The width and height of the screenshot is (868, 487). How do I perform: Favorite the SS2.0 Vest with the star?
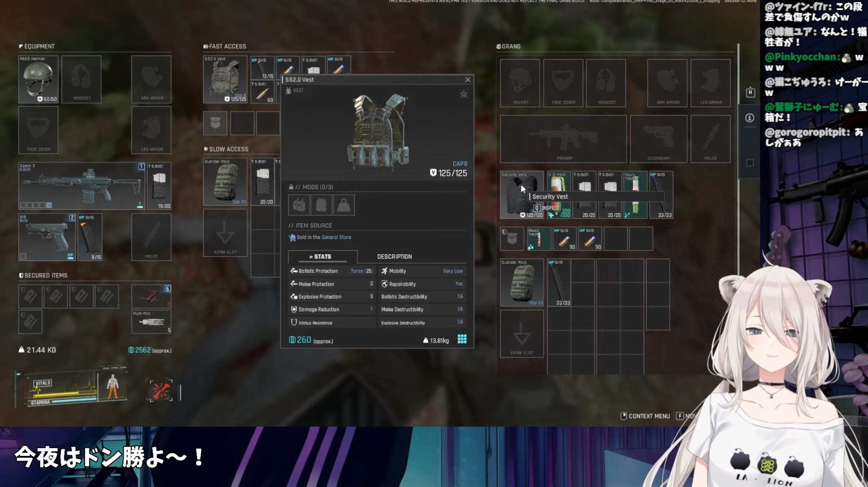(464, 94)
